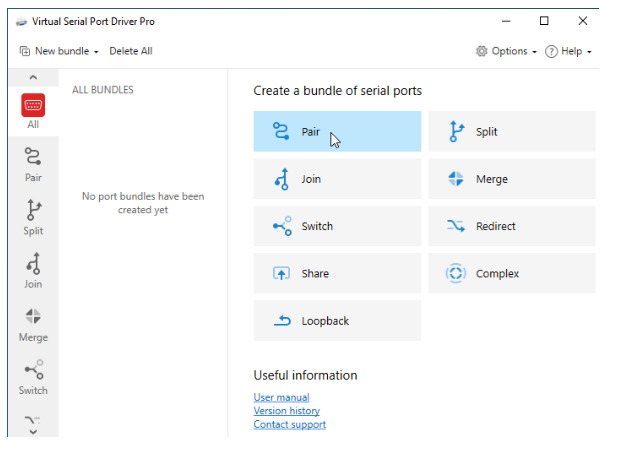Create a Switch bundle tile

pyautogui.click(x=337, y=226)
